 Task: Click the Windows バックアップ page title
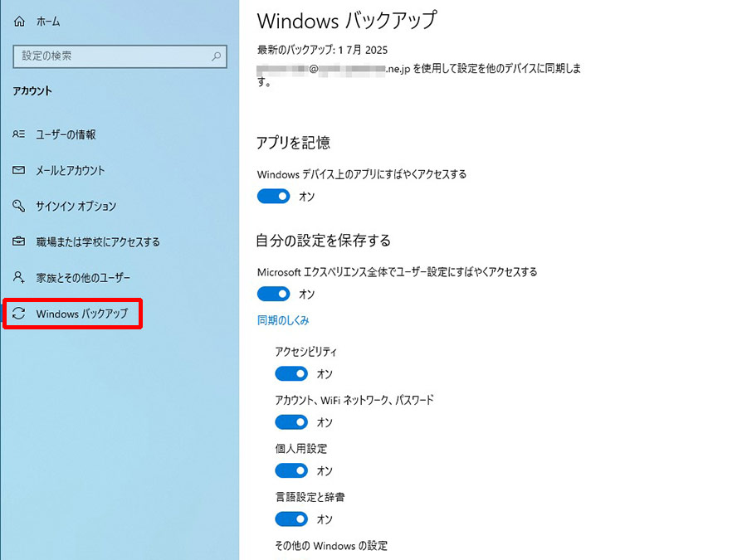pyautogui.click(x=347, y=21)
